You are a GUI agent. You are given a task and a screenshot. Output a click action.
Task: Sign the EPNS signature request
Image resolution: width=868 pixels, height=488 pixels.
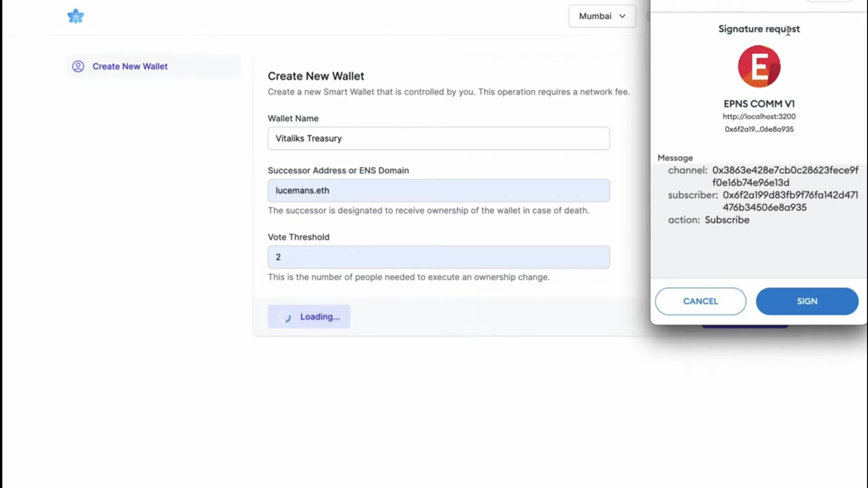point(807,301)
